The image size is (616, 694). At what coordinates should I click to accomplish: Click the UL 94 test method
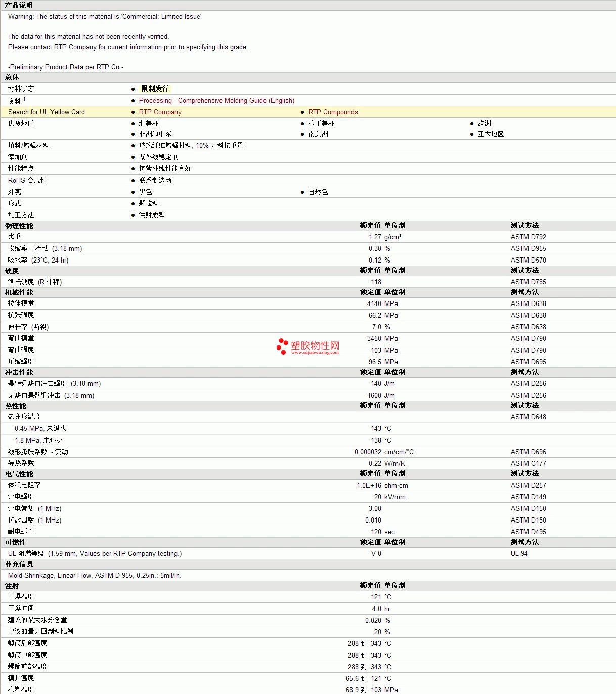pyautogui.click(x=519, y=553)
